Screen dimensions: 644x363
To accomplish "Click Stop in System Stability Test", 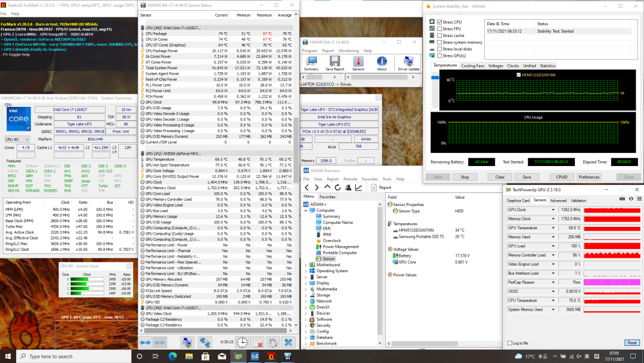I will point(465,177).
